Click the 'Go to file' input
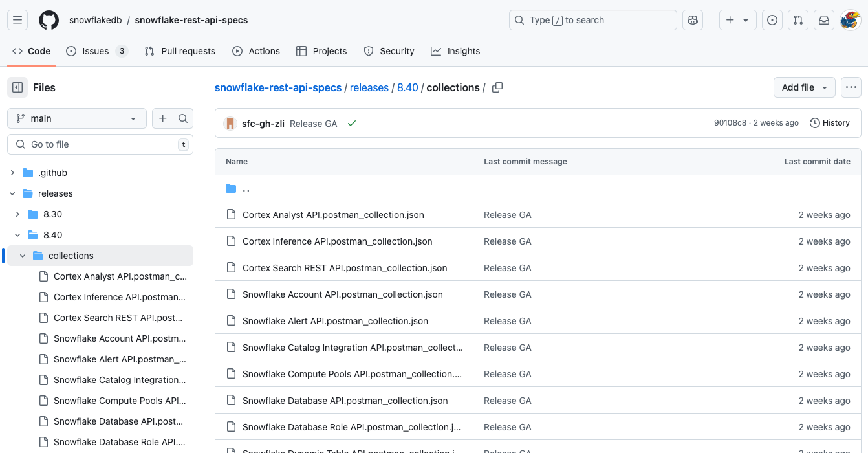The height and width of the screenshot is (453, 868). click(100, 144)
